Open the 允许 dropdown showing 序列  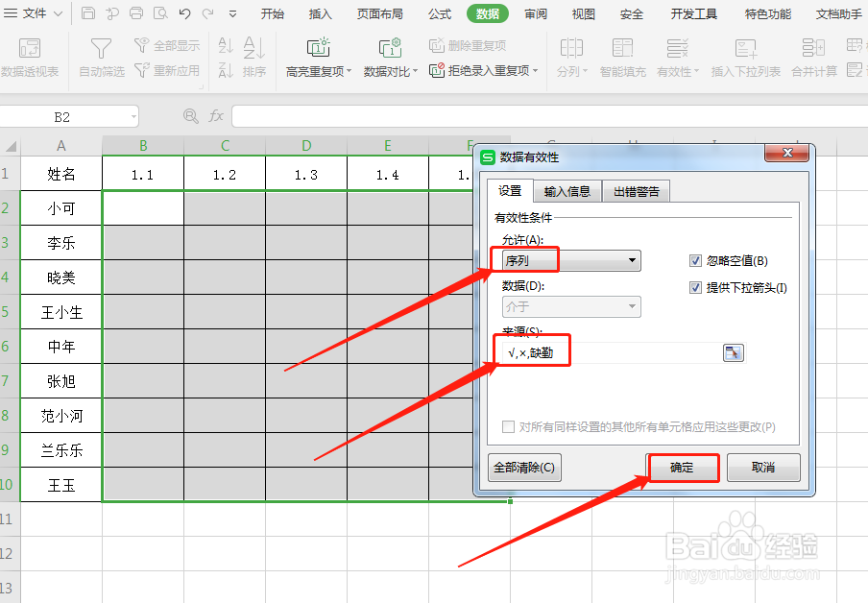pos(570,260)
